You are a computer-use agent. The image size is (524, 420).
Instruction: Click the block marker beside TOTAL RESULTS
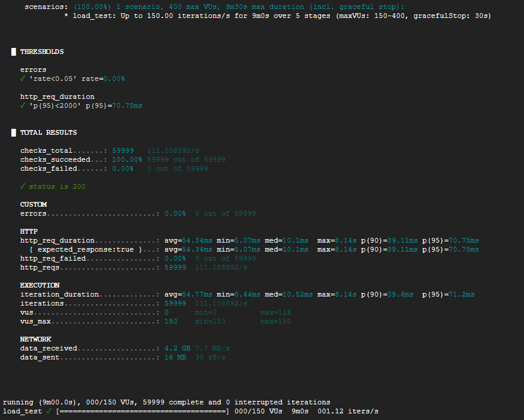[13, 132]
